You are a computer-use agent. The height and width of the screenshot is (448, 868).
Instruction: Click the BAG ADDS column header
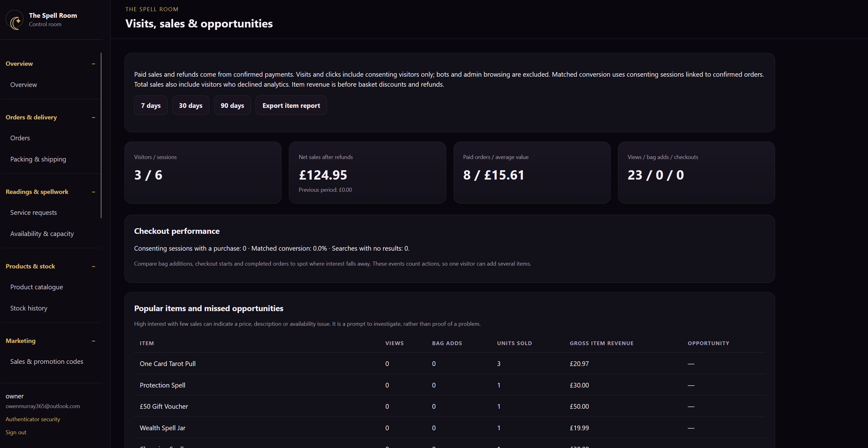pyautogui.click(x=447, y=343)
